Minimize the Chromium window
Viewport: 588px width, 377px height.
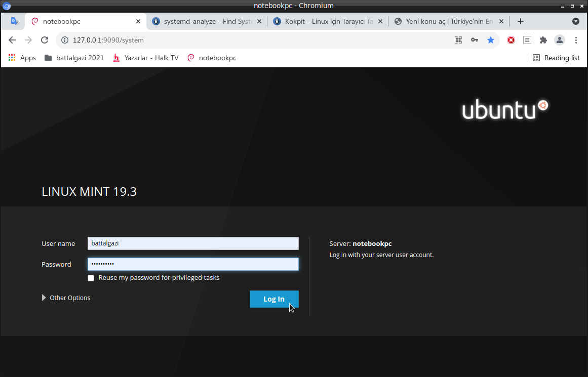coord(563,6)
